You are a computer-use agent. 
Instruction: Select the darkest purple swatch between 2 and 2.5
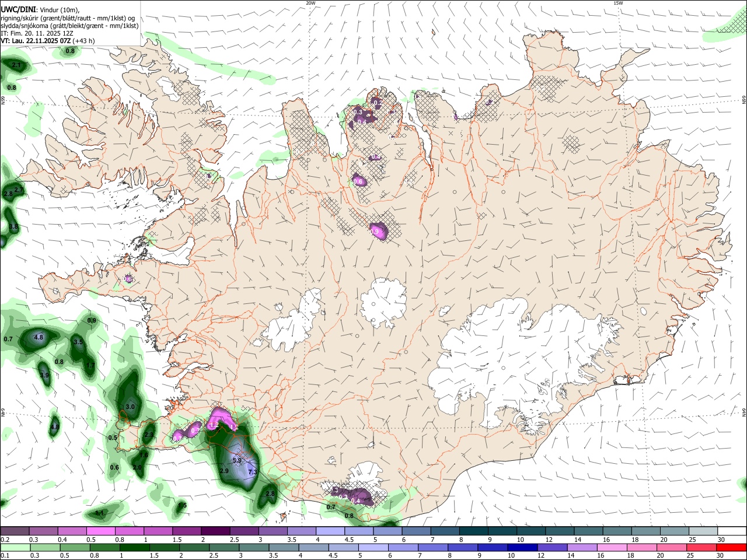[215, 531]
